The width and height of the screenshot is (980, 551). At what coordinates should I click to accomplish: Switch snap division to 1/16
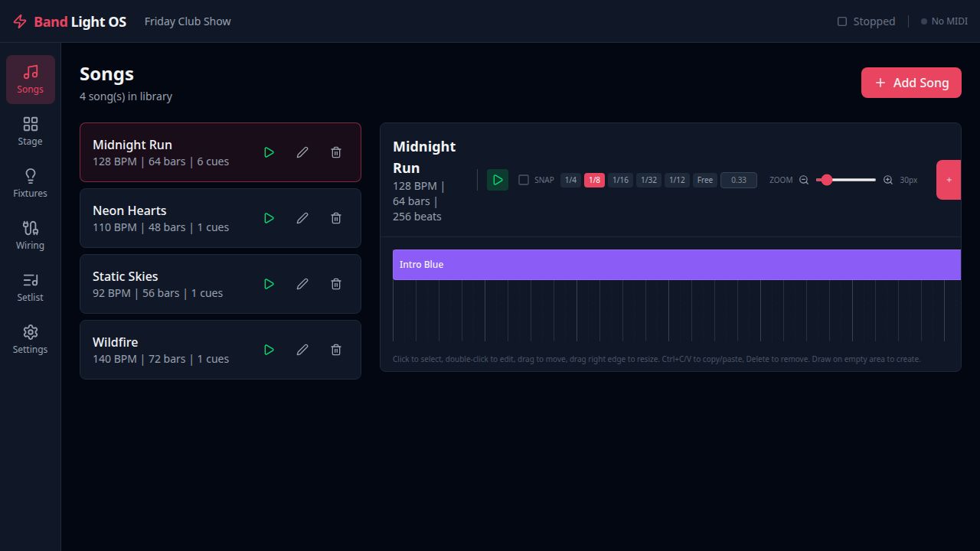tap(621, 180)
